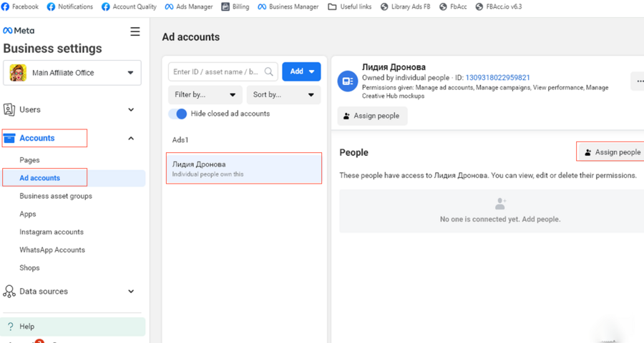
Task: Click the search magnifier icon
Action: [x=269, y=71]
